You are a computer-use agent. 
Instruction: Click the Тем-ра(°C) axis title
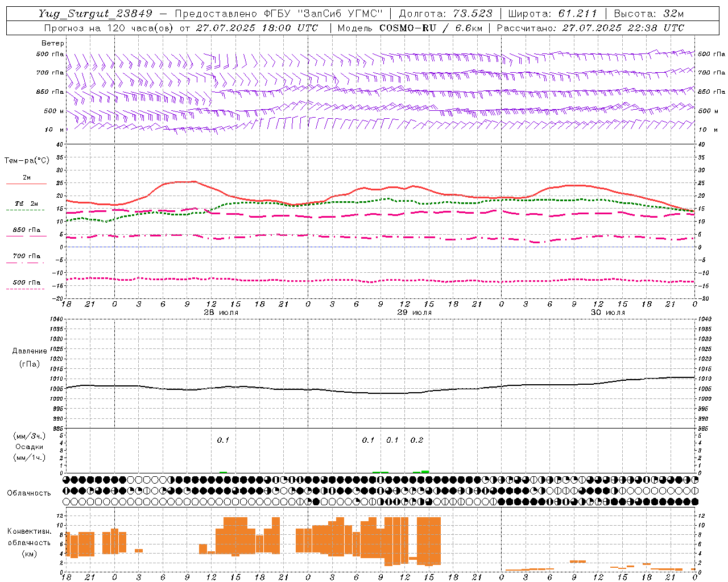pos(27,161)
